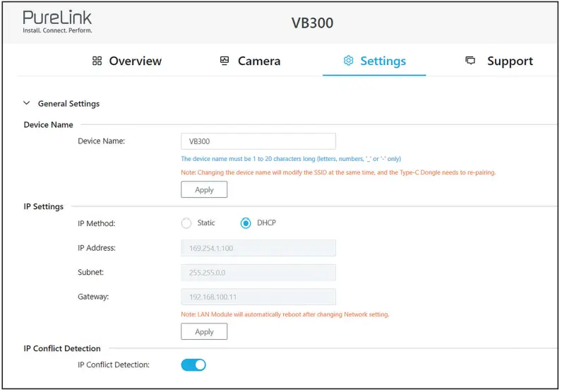Click the Gateway field
The height and width of the screenshot is (392, 562).
[x=258, y=297]
